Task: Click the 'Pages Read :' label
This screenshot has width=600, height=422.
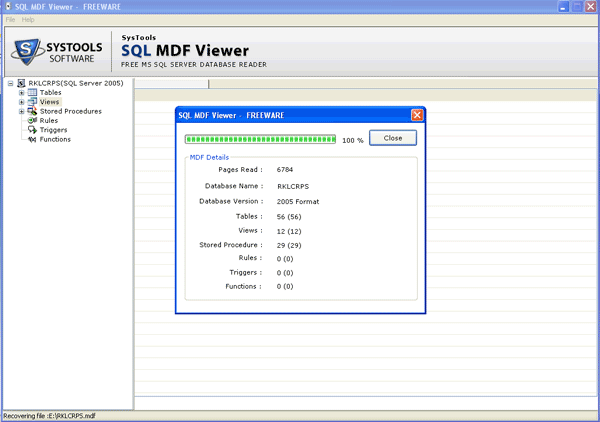Action: [x=240, y=169]
